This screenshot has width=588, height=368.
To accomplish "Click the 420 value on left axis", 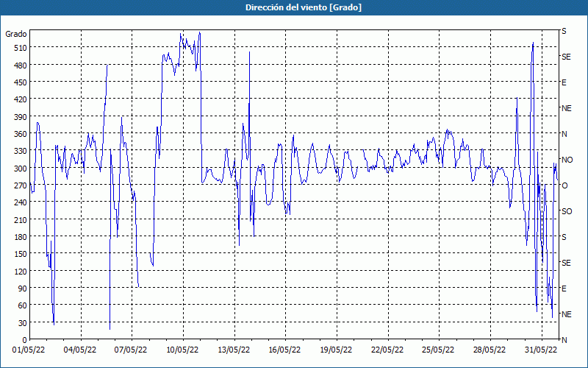I will (x=20, y=99).
